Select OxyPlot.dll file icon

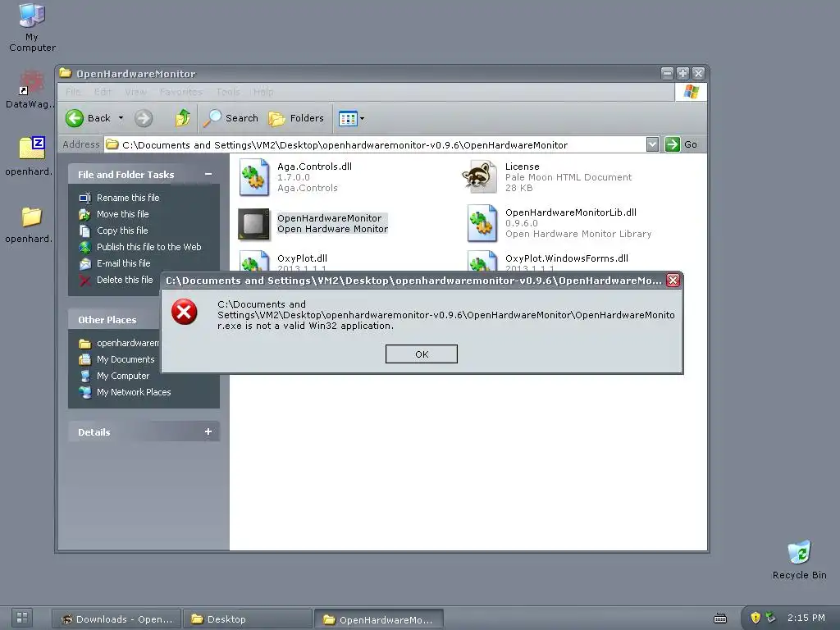click(254, 261)
